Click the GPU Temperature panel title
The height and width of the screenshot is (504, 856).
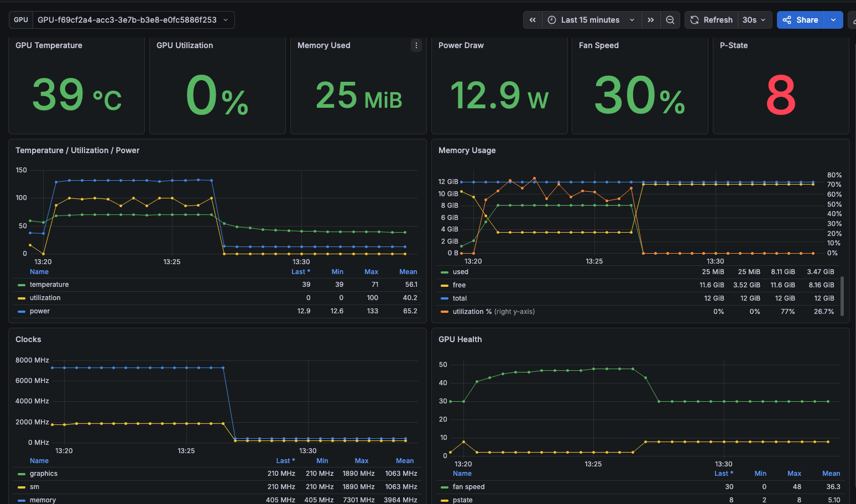(x=49, y=45)
